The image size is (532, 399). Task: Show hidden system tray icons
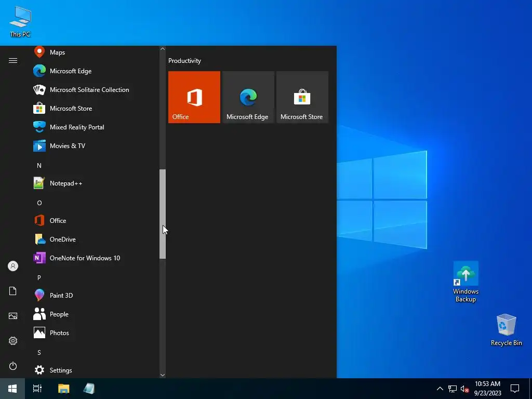tap(440, 389)
